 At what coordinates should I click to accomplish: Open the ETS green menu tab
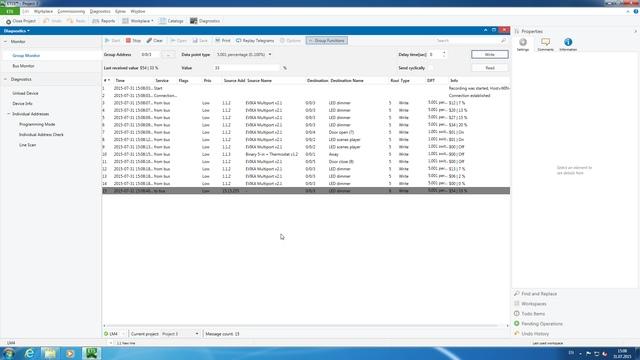10,11
